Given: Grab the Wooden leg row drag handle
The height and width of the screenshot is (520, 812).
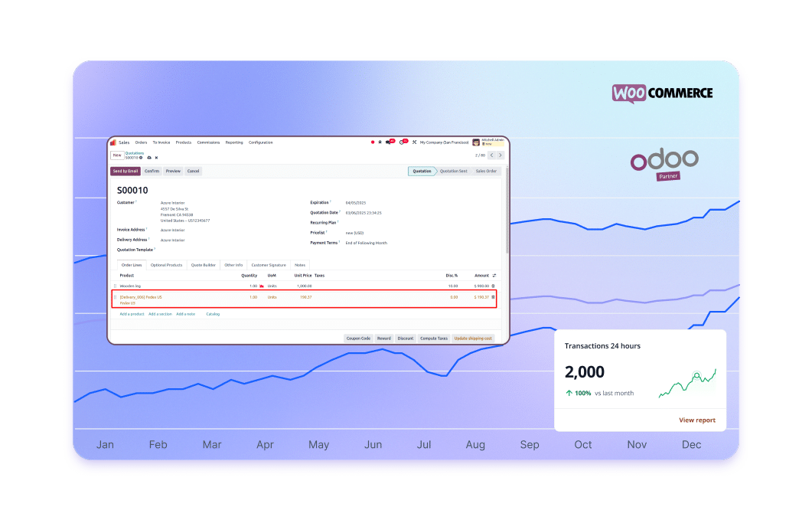Looking at the screenshot, I should click(x=115, y=286).
